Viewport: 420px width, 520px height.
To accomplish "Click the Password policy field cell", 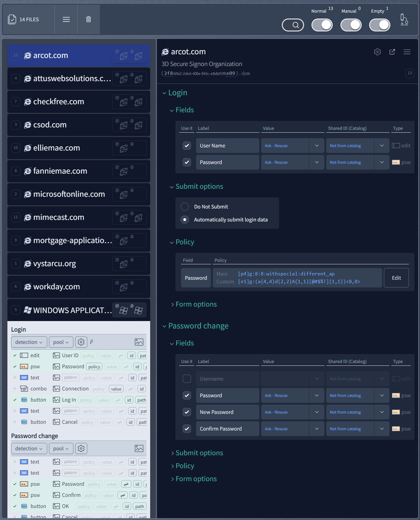I will pos(196,278).
